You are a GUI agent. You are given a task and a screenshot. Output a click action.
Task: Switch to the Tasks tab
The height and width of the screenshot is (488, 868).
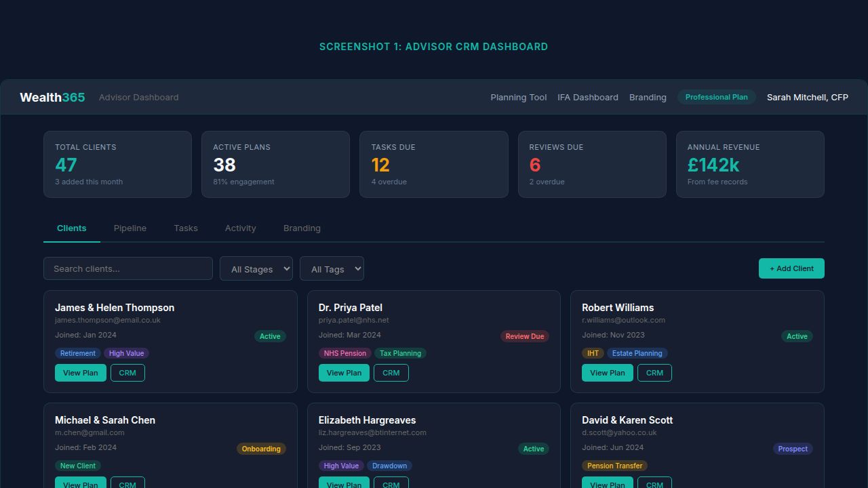186,228
